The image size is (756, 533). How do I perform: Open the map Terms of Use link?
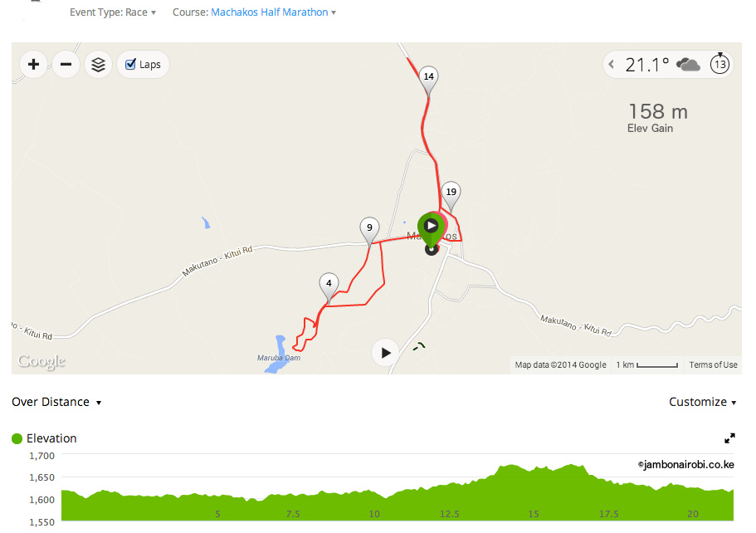[713, 364]
